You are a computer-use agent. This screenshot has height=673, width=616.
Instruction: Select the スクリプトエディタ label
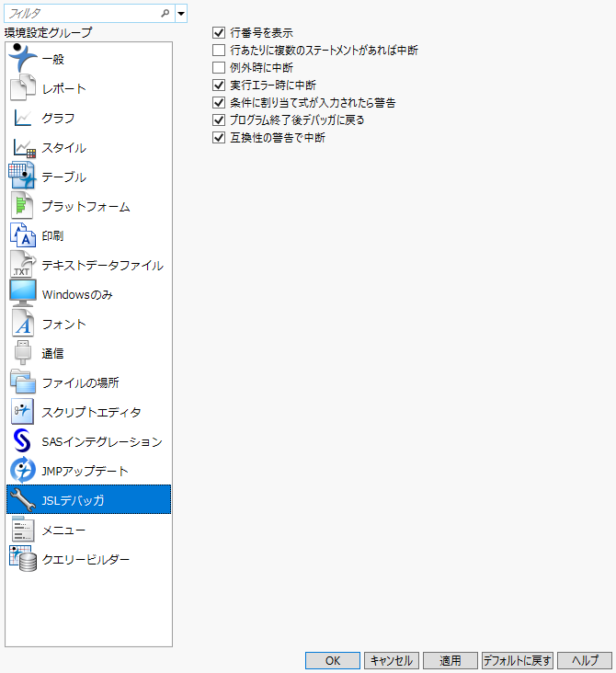(x=91, y=412)
